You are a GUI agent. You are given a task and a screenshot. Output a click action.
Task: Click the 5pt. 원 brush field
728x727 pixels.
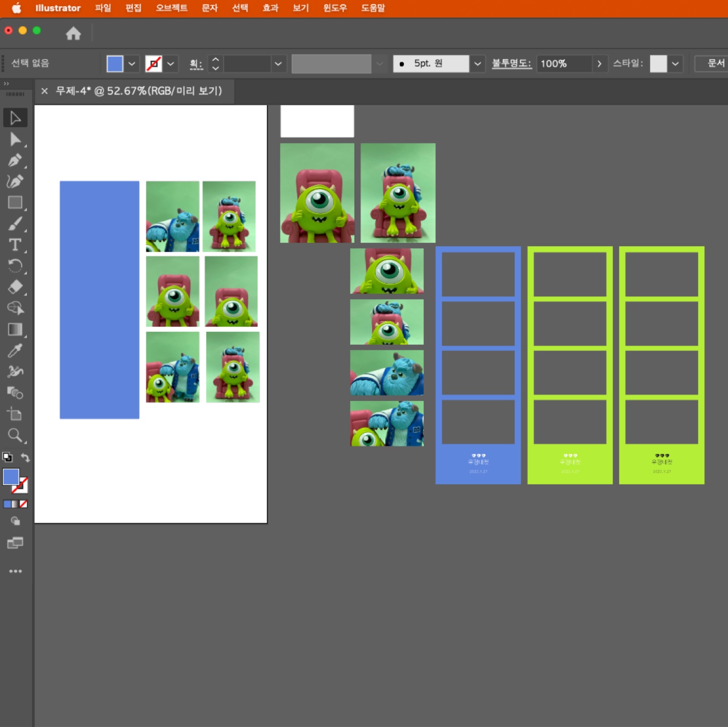pos(431,64)
